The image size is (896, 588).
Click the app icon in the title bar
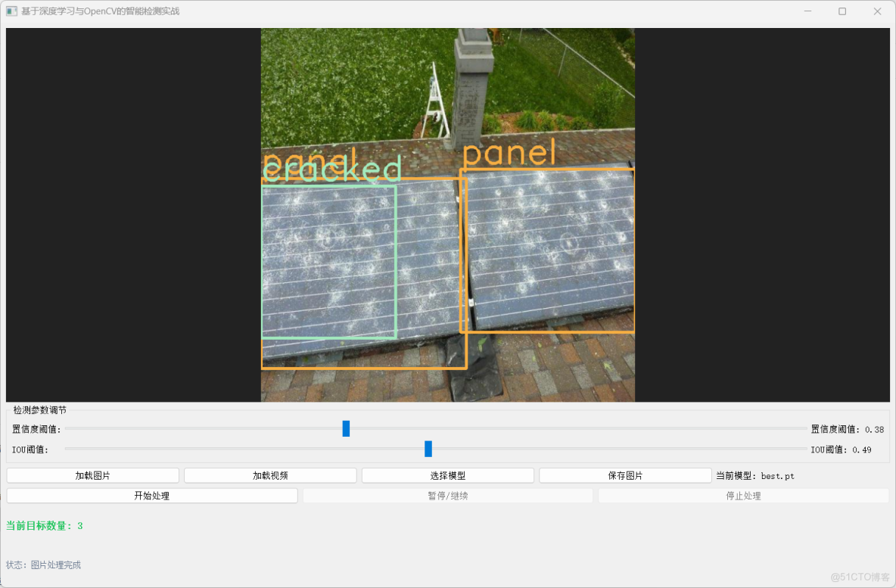[11, 11]
